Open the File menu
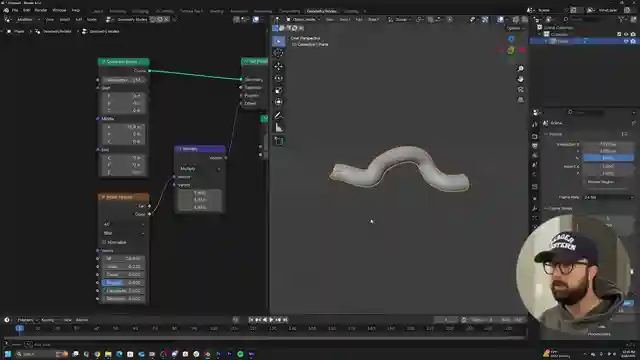 coord(15,10)
